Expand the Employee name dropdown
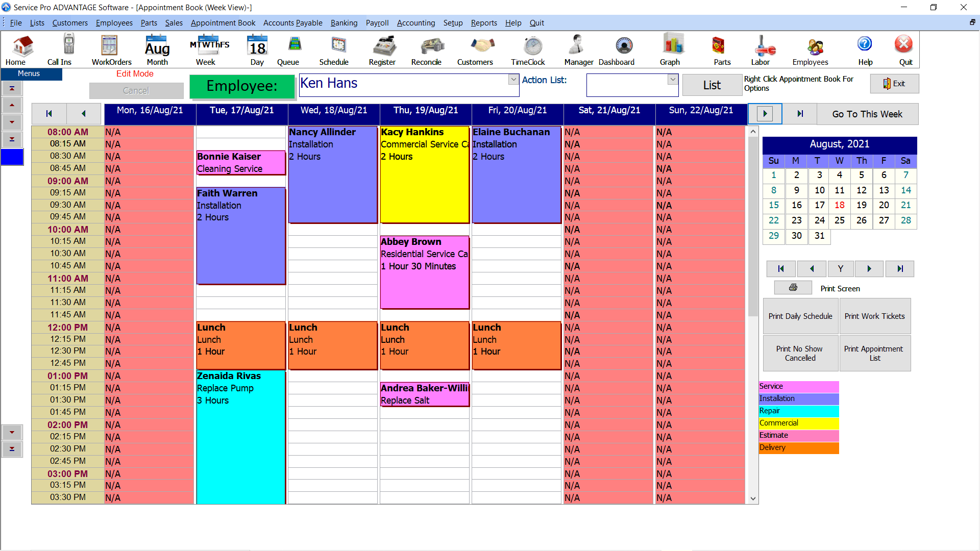This screenshot has width=980, height=551. coord(513,80)
